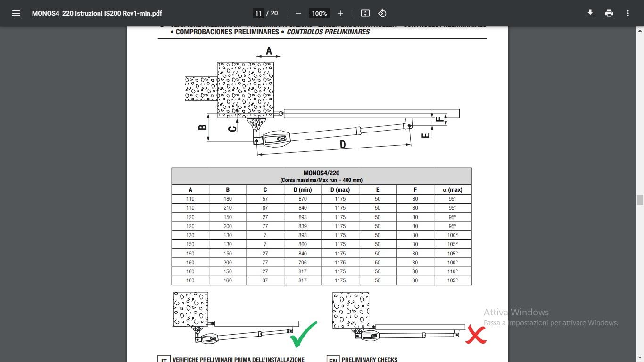Print the PDF document

(x=609, y=13)
